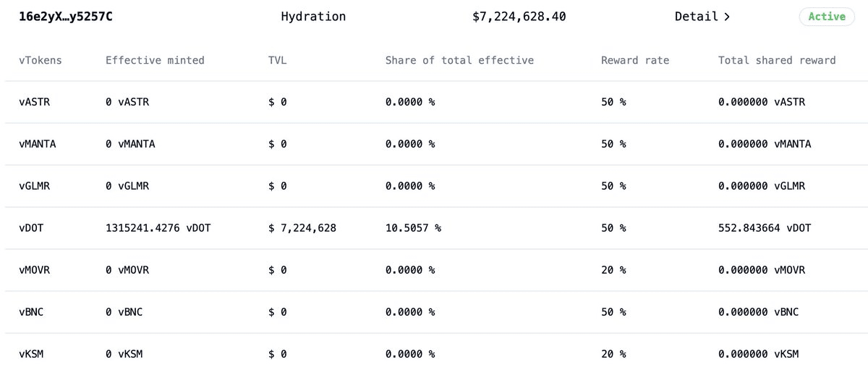
Task: Click the Total shared reward header
Action: click(x=777, y=60)
